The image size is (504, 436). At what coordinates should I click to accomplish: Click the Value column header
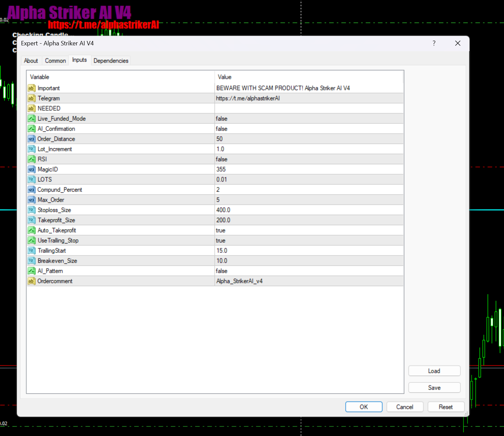coord(309,77)
